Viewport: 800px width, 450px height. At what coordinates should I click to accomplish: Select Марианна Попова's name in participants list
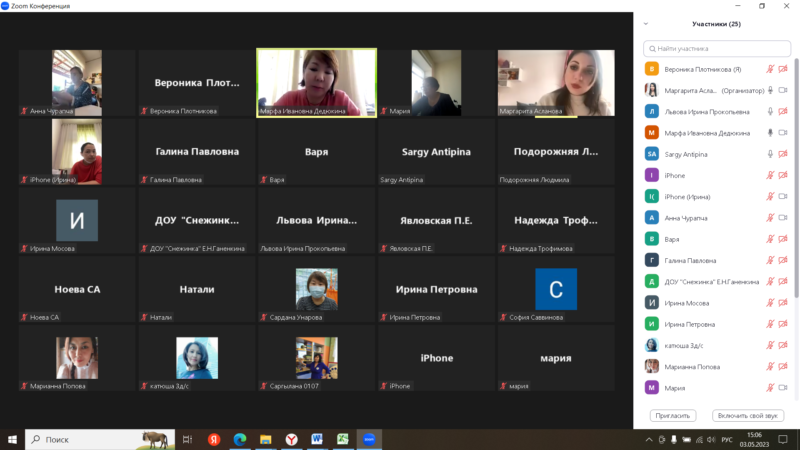(x=692, y=367)
